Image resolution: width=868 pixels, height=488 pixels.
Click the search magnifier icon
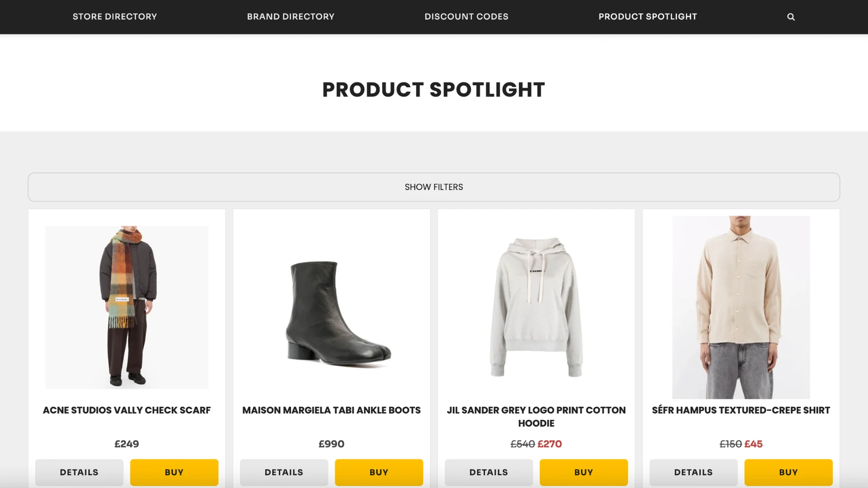(791, 17)
